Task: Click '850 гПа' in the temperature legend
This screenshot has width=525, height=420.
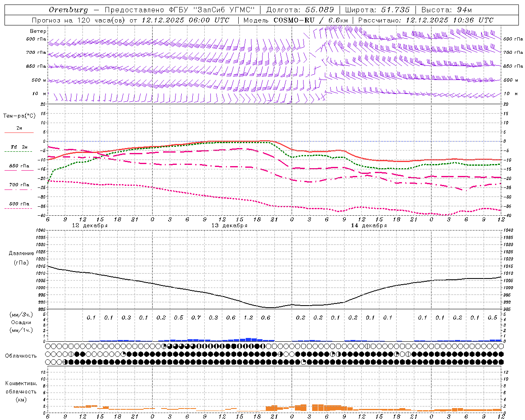Action: (x=19, y=166)
